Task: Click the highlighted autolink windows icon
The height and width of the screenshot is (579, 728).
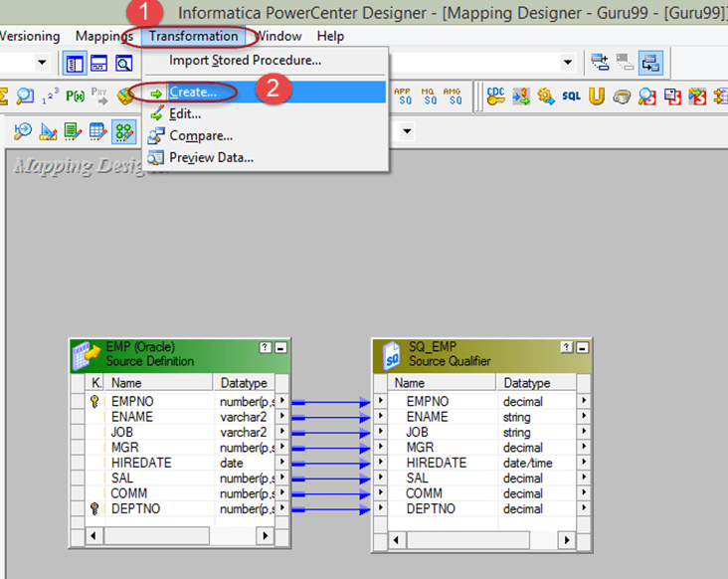Action: 650,63
